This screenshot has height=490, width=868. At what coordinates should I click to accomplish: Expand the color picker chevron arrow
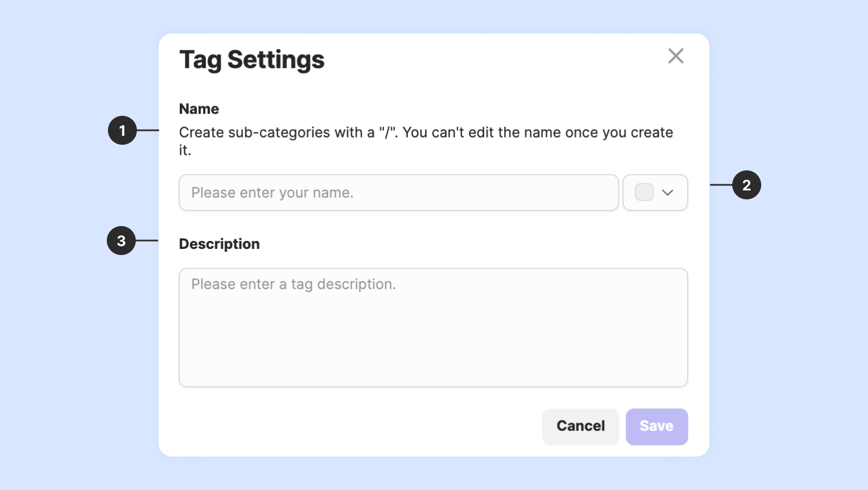click(668, 193)
